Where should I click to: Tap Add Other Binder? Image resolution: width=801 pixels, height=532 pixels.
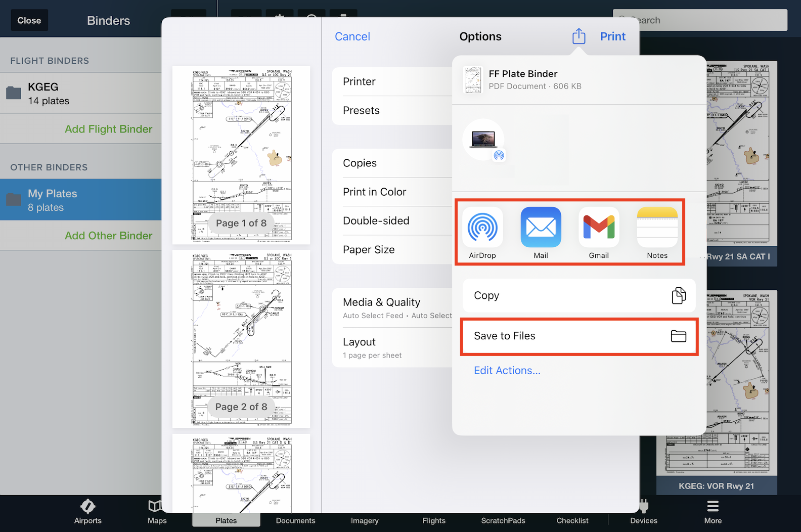point(108,236)
